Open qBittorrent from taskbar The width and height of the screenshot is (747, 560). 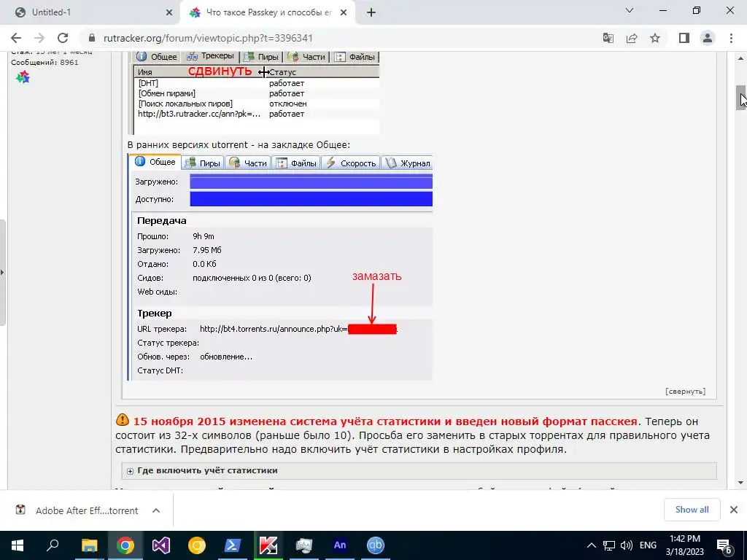tap(376, 545)
